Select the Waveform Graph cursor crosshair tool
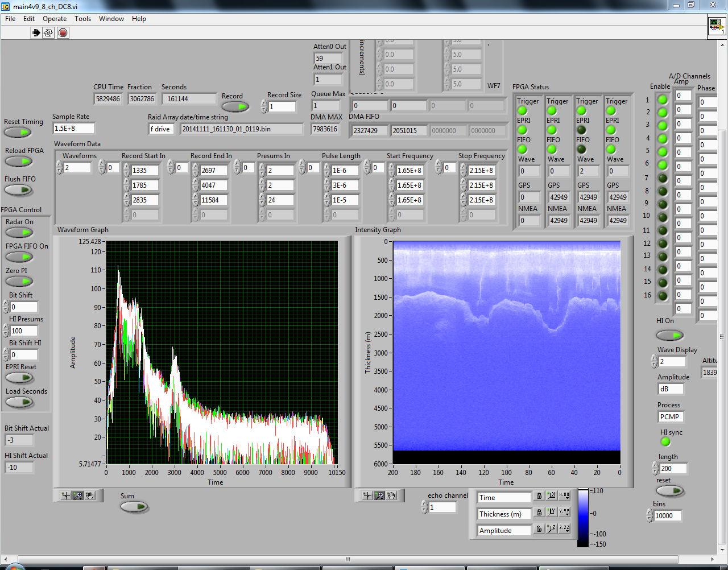Viewport: 728px width, 570px height. 66,495
